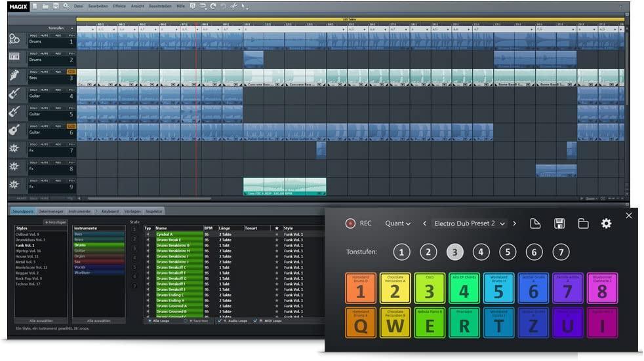Screen dimensions: 644x361
Task: Click Hinzufügen button above Styles list
Action: (x=56, y=222)
